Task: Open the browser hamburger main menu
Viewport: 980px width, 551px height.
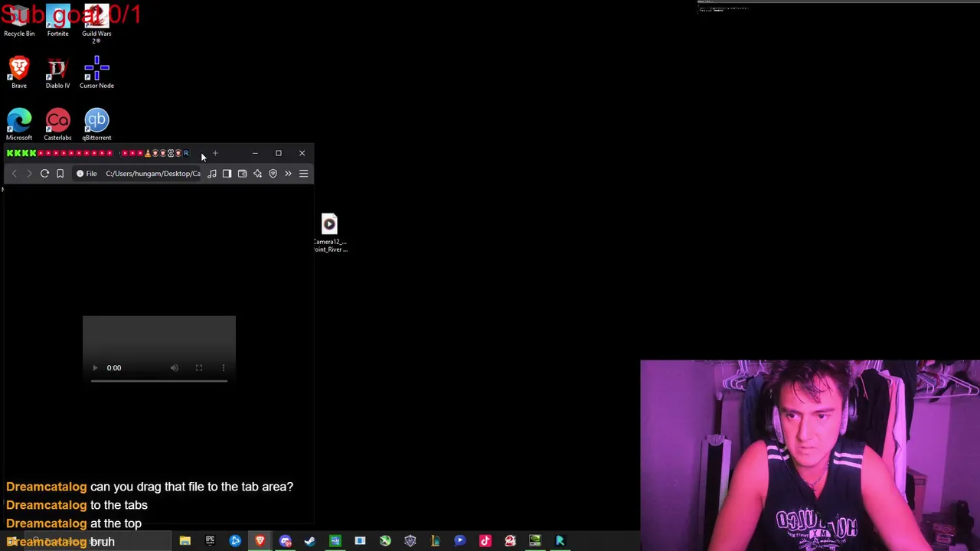Action: 303,174
